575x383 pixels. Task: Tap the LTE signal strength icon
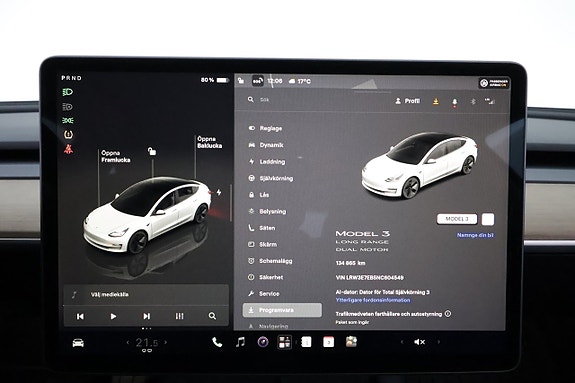point(490,101)
